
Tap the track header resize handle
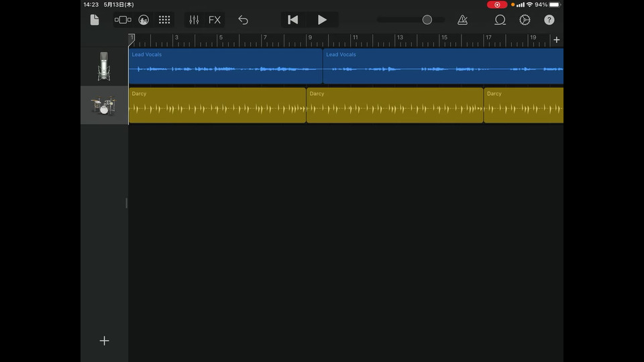click(x=127, y=202)
